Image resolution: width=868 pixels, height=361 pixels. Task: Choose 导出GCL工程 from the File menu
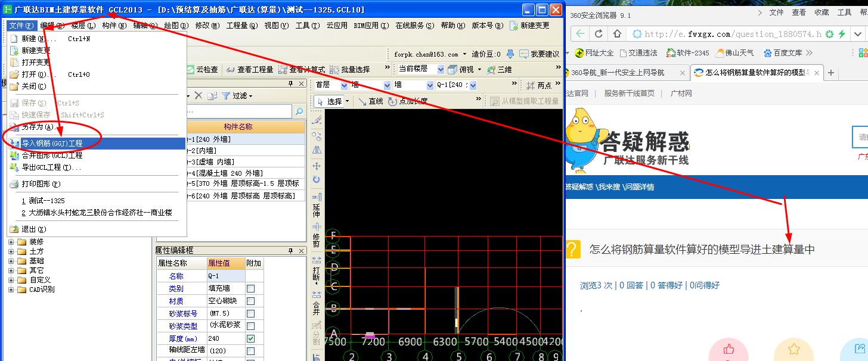click(x=98, y=167)
